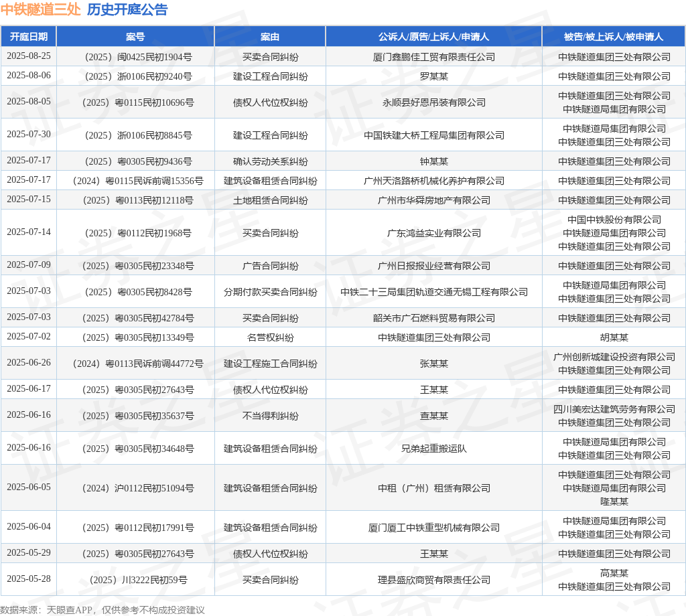Select the date cell 2025-07-02
The width and height of the screenshot is (686, 616).
(29, 337)
